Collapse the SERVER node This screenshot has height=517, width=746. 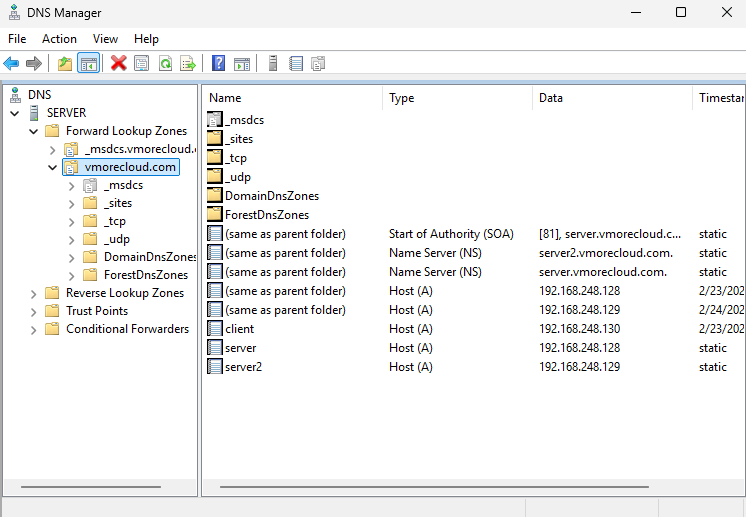click(x=15, y=114)
